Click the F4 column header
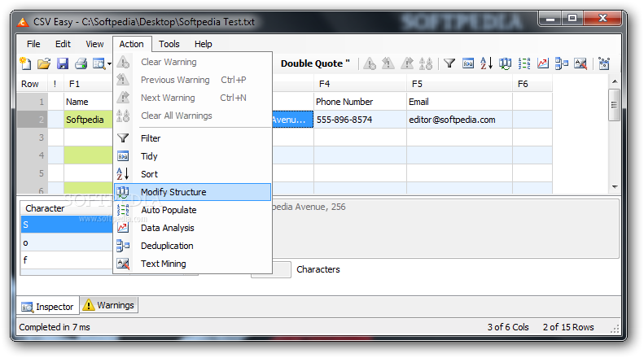The width and height of the screenshot is (644, 358). 360,84
